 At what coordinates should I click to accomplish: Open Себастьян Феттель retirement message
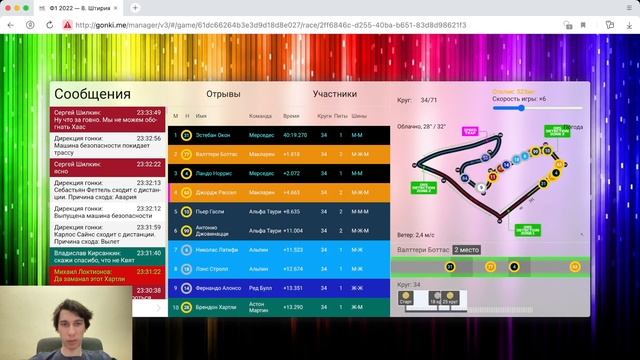107,190
